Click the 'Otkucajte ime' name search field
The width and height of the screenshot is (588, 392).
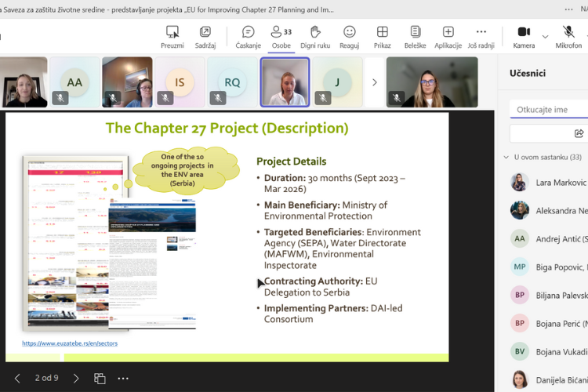549,110
